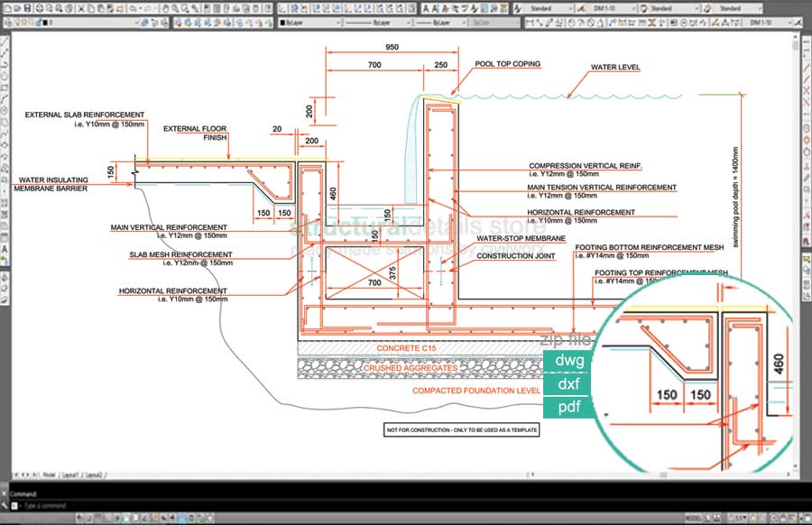Click the dwg file format label
812x525 pixels.
pyautogui.click(x=568, y=361)
